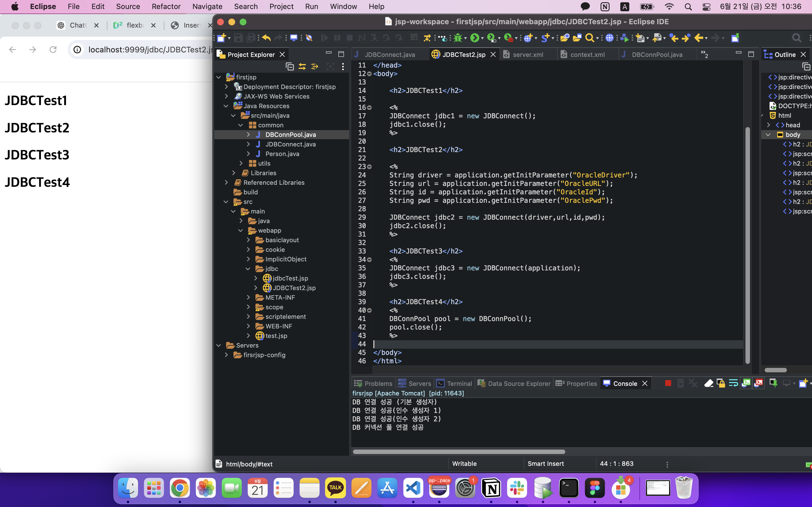Click the Debug bug icon

(458, 38)
